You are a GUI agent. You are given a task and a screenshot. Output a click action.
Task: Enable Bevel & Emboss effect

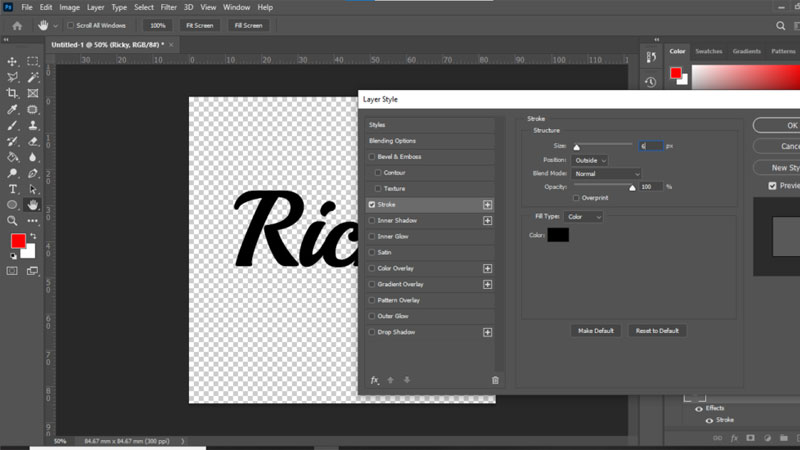[x=371, y=157]
